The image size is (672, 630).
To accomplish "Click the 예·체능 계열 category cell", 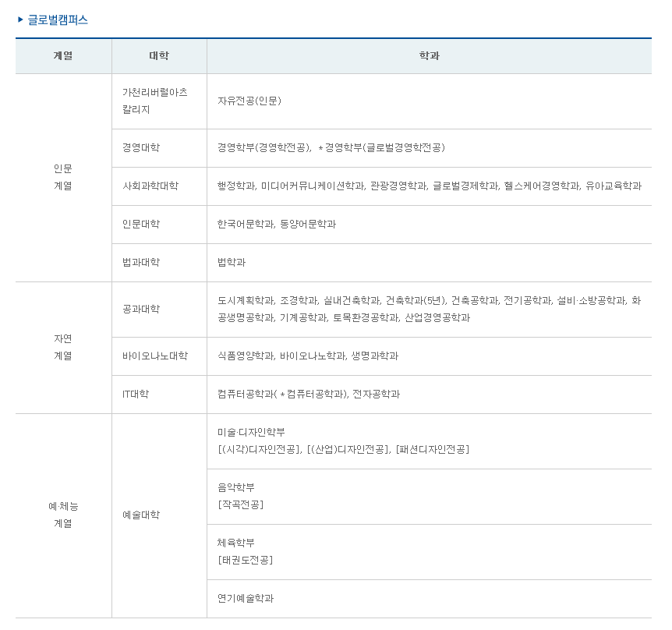I will click(63, 515).
